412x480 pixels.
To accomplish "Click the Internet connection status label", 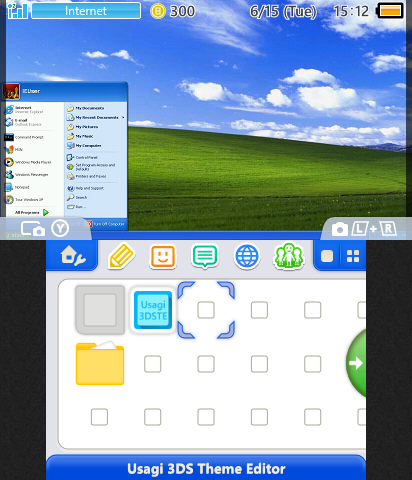I will coord(86,11).
